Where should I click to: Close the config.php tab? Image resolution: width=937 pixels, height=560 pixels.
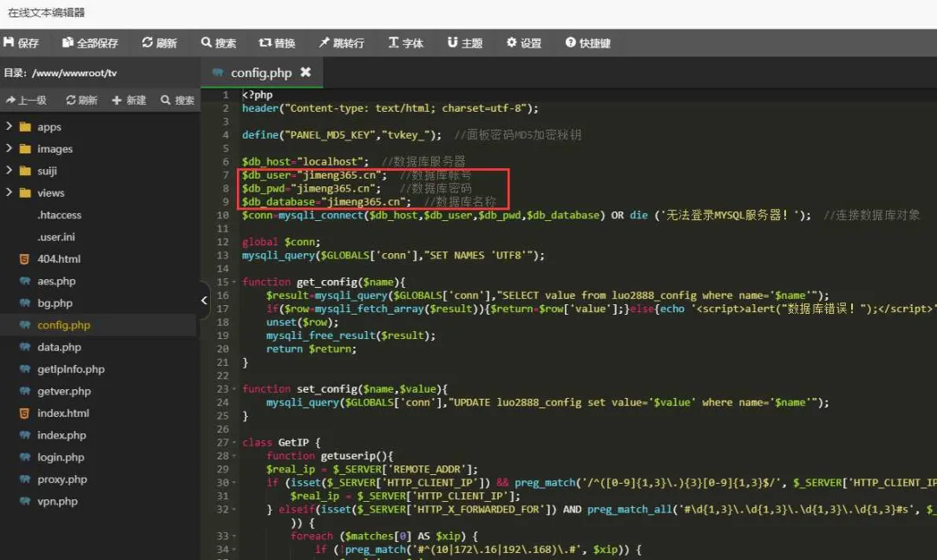tap(305, 72)
